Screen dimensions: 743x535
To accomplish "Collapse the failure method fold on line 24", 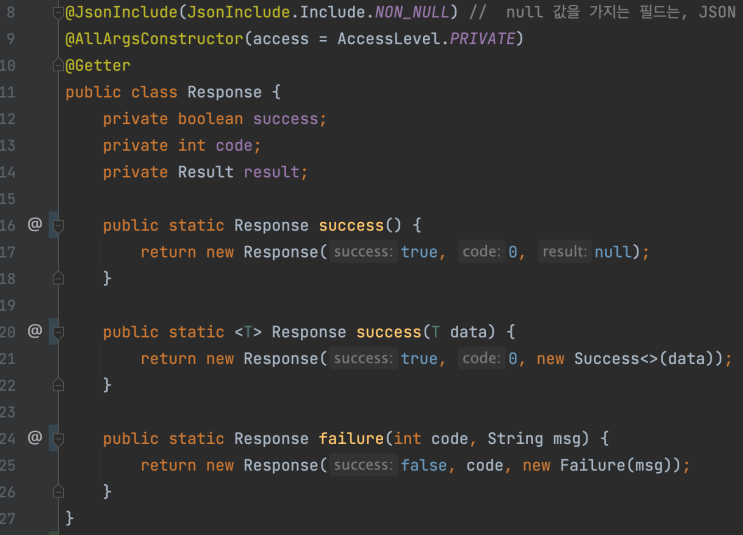I will [58, 439].
